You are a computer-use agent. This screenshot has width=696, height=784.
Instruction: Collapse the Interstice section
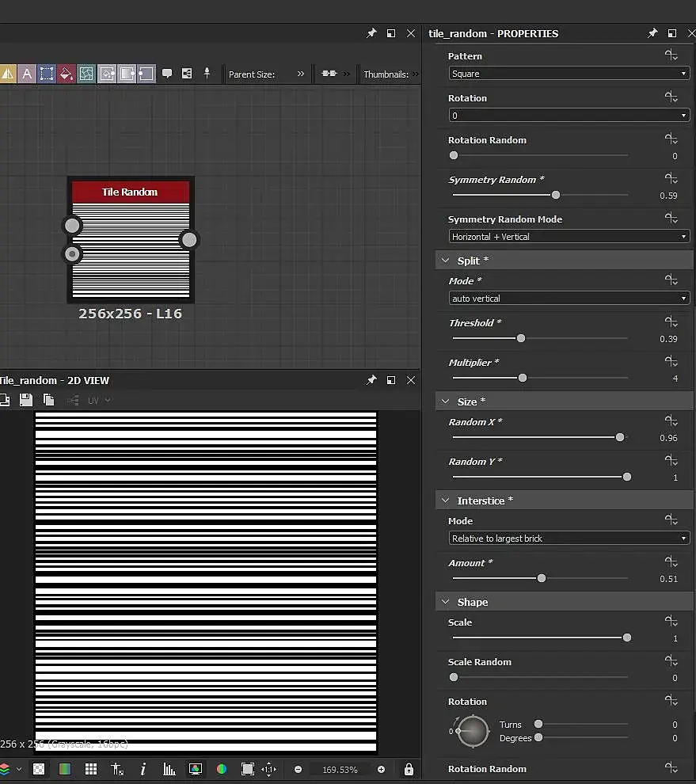[x=446, y=500]
